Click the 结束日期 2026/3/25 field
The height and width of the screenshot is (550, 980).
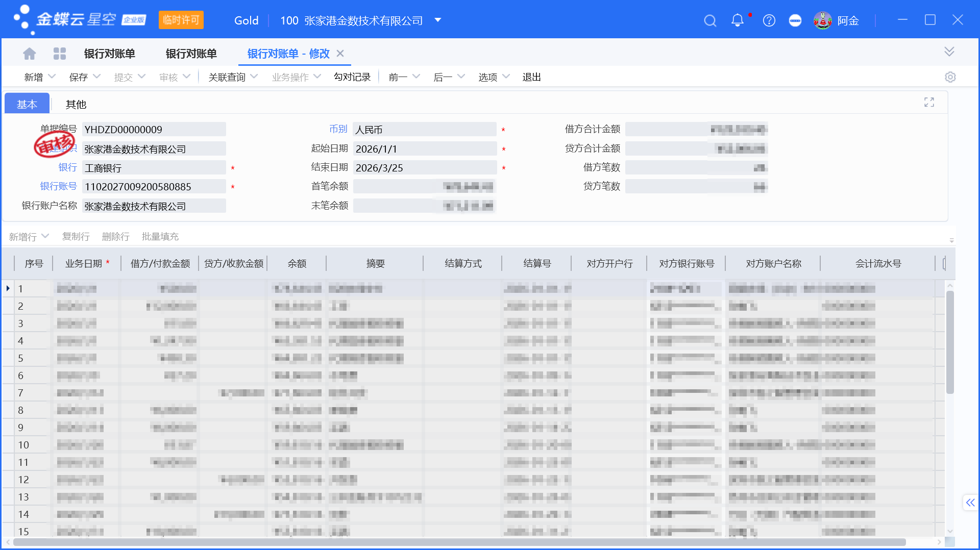(425, 168)
